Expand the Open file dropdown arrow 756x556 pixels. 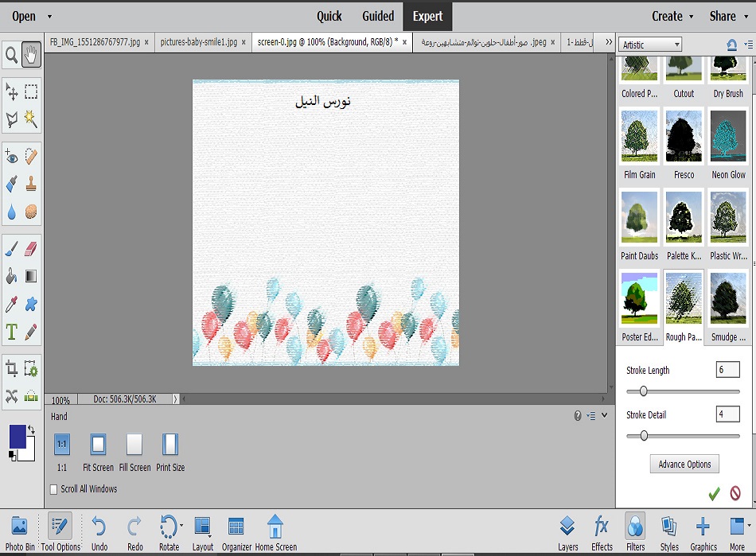(x=49, y=17)
